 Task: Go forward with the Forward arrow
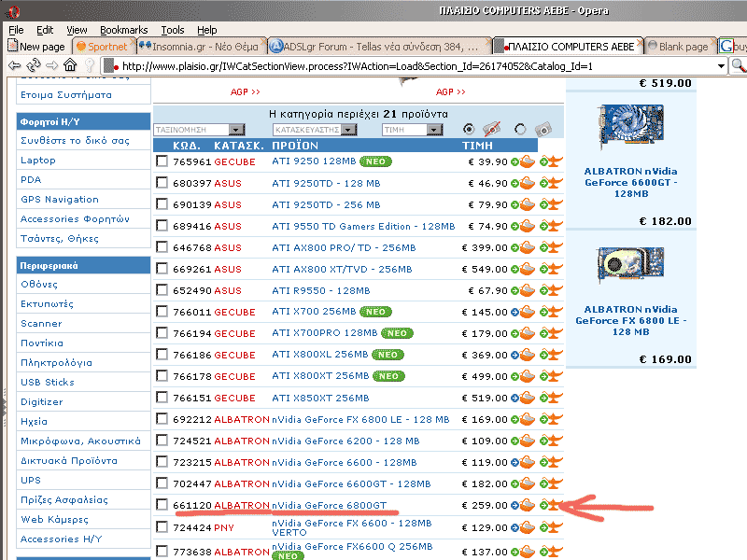pos(51,65)
